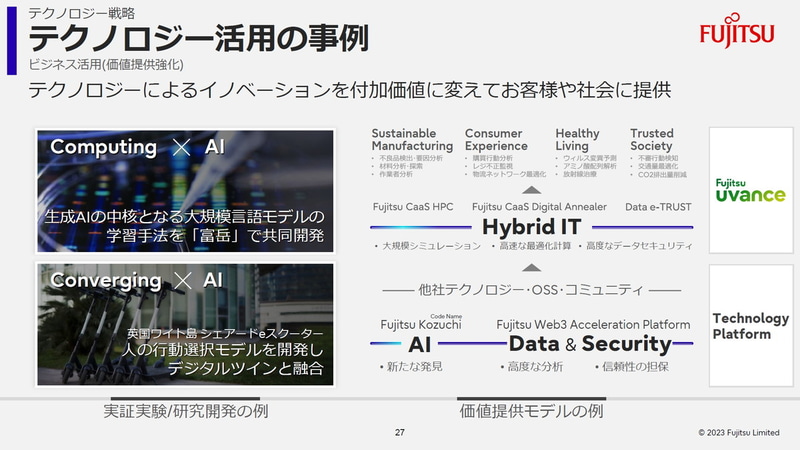
Task: Click 'Fujitsu Kozuchi' label
Action: [x=421, y=324]
